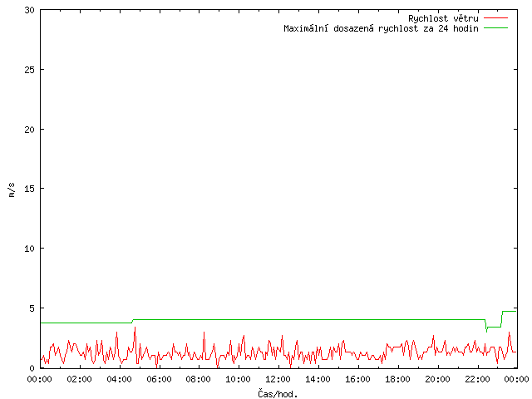532x399 pixels.
Task: Click the 16:00 time label
Action: coord(357,379)
